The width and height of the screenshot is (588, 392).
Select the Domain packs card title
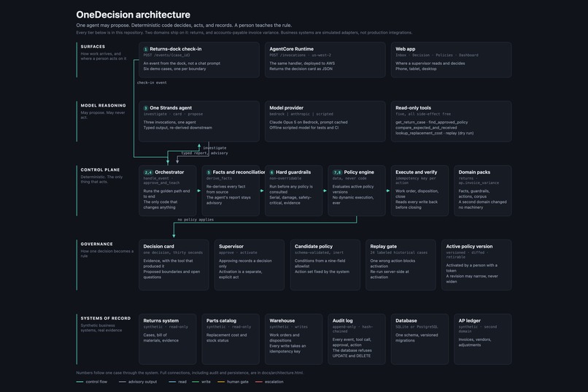click(x=474, y=172)
